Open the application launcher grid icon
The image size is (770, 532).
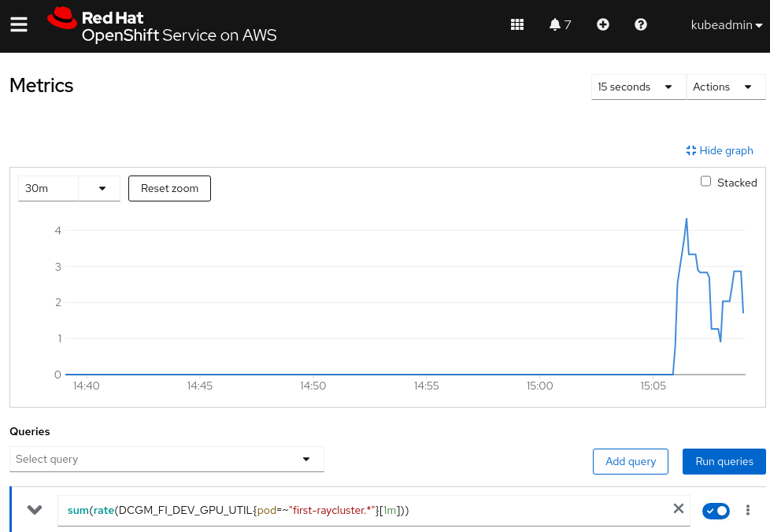(517, 25)
